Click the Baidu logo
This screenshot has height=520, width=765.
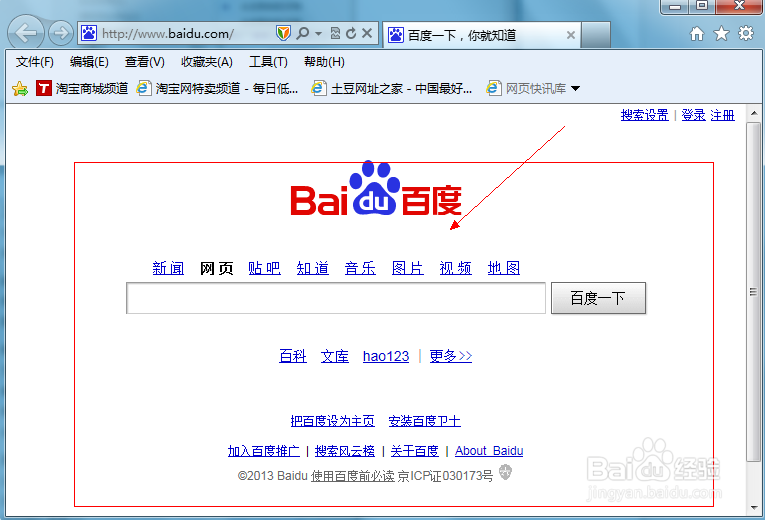(376, 189)
